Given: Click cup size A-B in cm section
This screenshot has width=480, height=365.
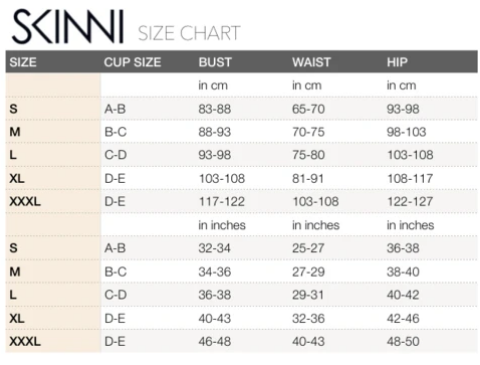Looking at the screenshot, I should tap(115, 109).
